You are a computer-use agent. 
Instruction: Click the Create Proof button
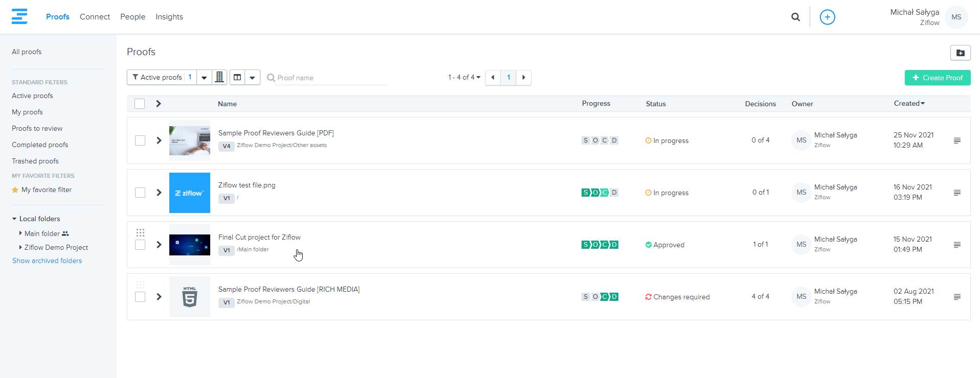coord(937,78)
